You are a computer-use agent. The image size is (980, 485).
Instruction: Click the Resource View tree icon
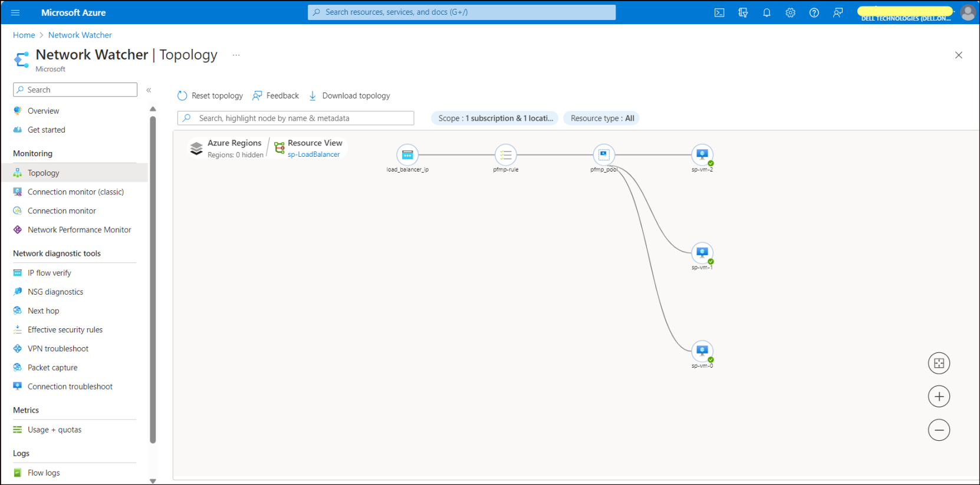279,148
